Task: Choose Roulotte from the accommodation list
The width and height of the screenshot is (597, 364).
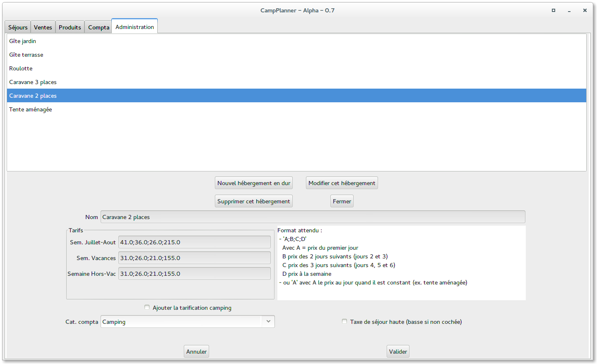Action: click(21, 68)
